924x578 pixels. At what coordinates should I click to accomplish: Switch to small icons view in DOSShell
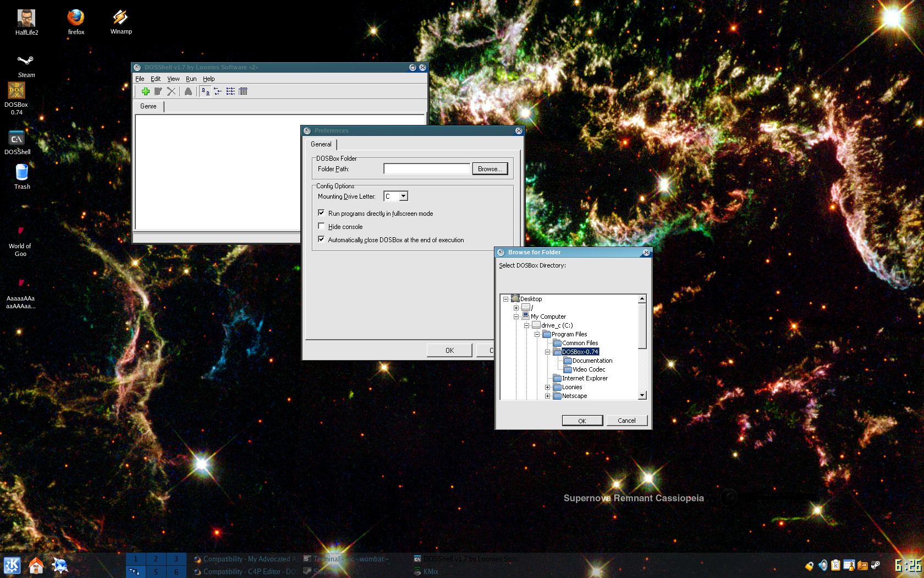(218, 91)
